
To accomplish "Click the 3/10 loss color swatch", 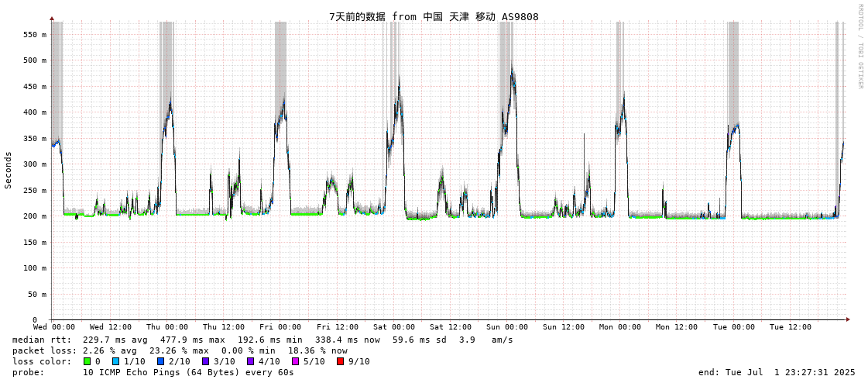I will click(205, 361).
